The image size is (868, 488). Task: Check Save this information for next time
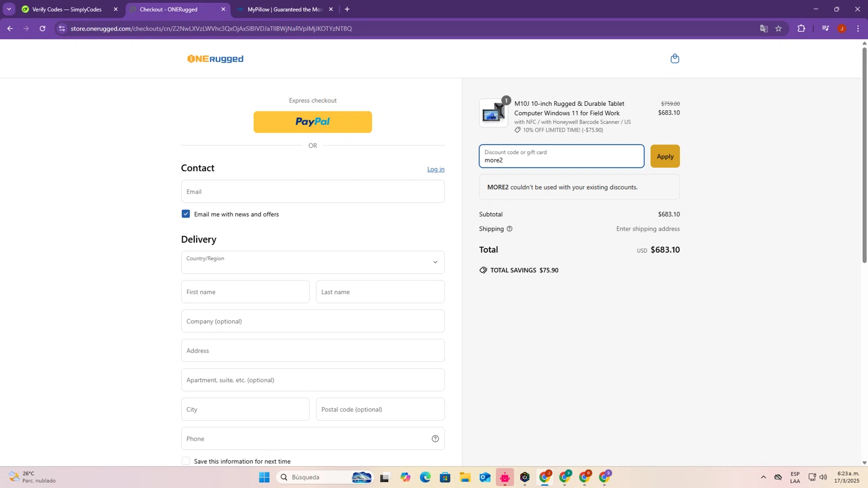coord(186,461)
